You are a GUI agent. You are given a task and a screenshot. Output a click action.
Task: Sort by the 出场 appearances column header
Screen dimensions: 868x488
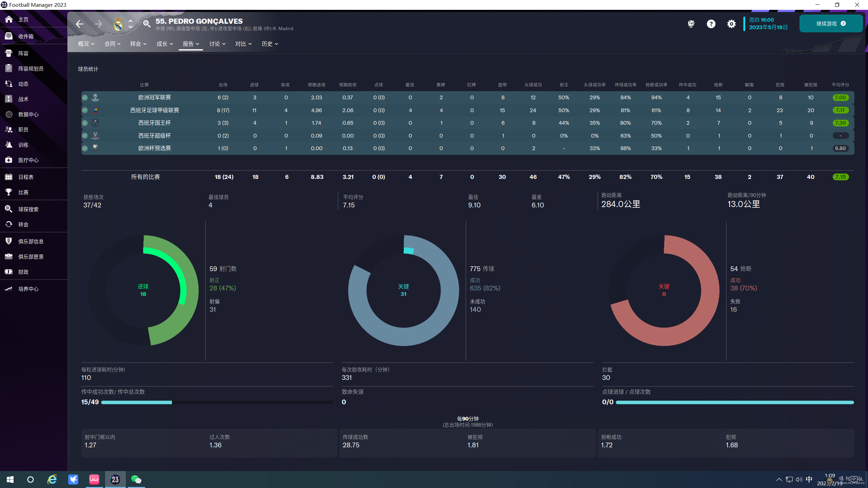click(x=223, y=85)
